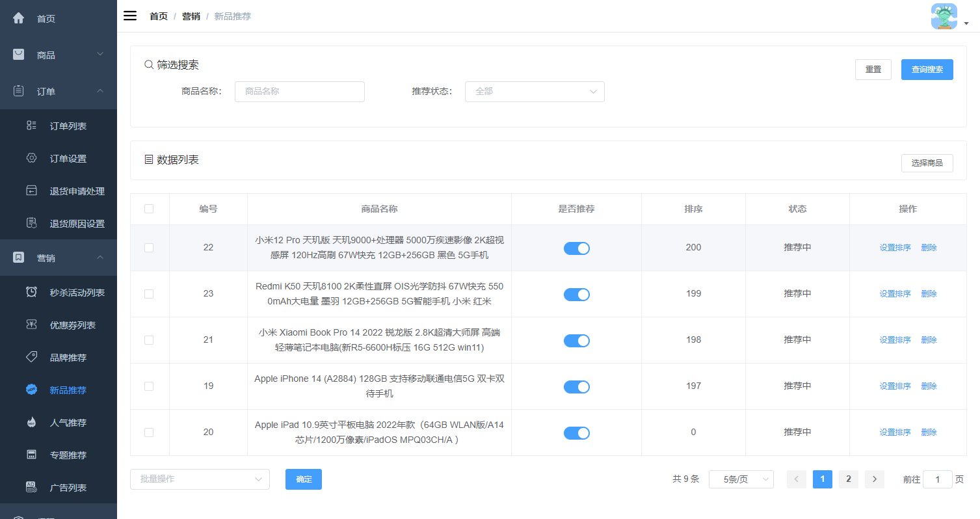Screen dimensions: 980x519
Task: Click the 订单列表 list icon
Action: click(31, 126)
